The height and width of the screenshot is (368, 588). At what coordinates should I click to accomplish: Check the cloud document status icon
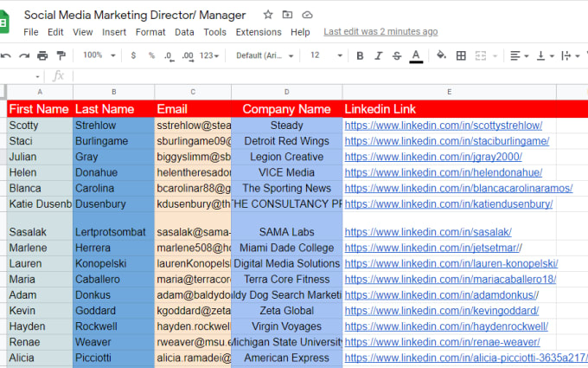(x=307, y=15)
